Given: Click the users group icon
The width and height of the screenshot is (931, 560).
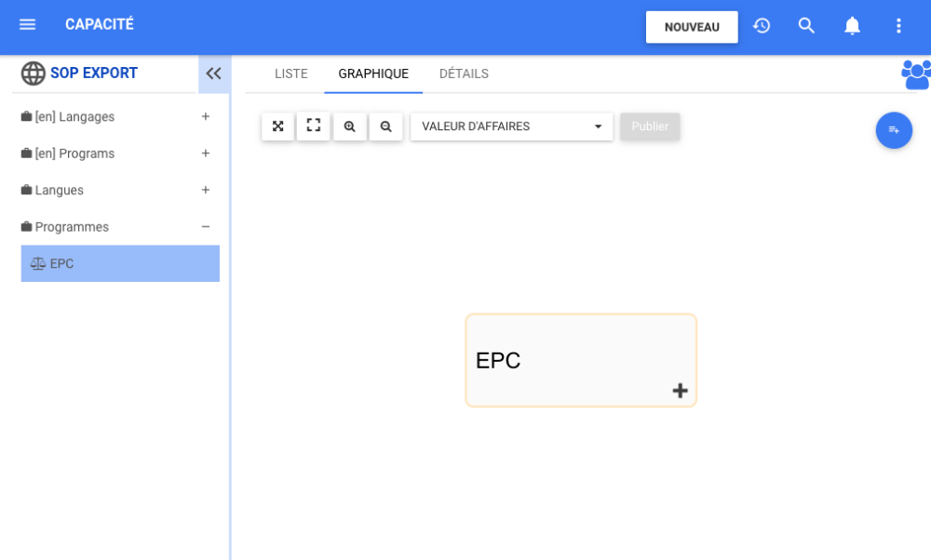Looking at the screenshot, I should coord(916,74).
